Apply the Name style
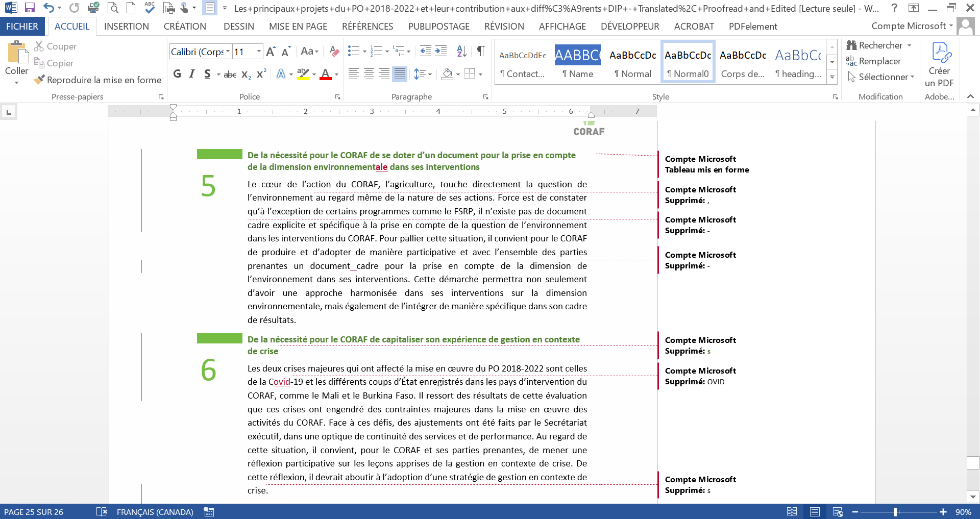This screenshot has width=980, height=519. pos(578,62)
